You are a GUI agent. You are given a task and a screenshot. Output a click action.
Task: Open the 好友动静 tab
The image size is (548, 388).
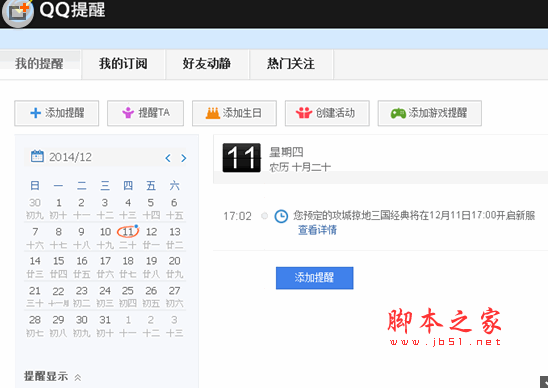pyautogui.click(x=207, y=64)
